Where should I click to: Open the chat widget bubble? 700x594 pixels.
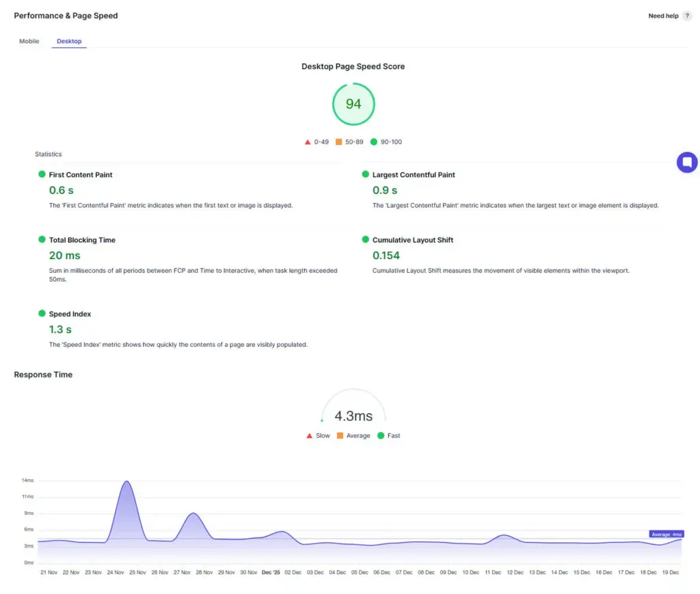(x=686, y=162)
